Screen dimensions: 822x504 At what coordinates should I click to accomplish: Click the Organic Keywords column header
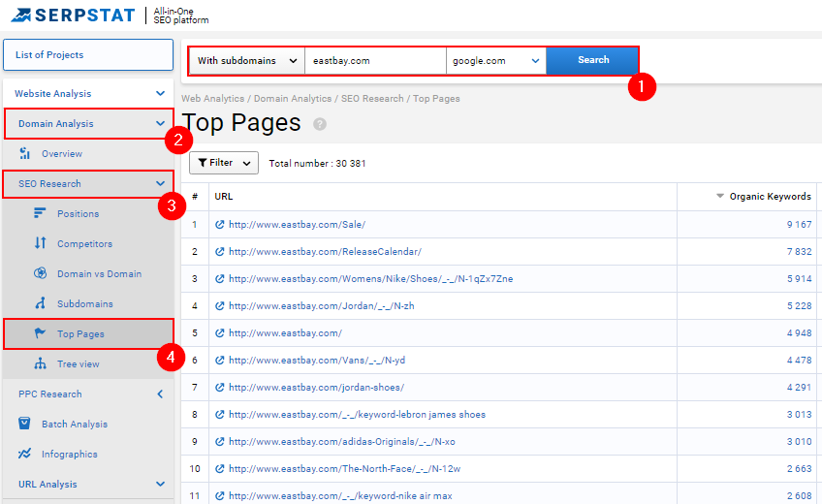pyautogui.click(x=770, y=197)
